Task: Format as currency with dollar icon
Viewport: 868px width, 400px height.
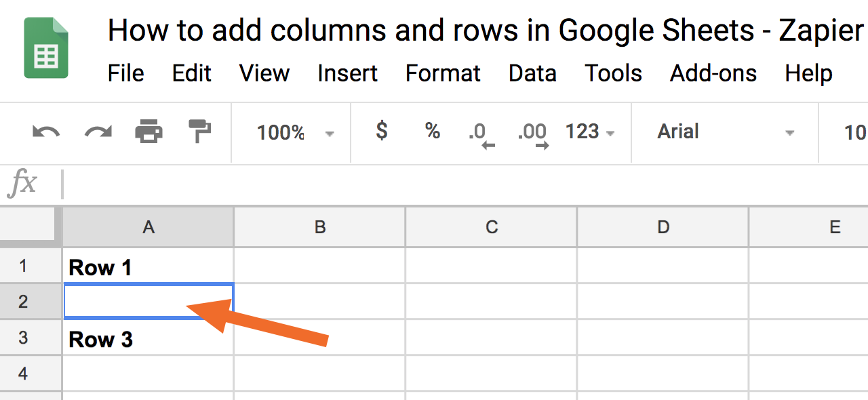Action: (382, 130)
